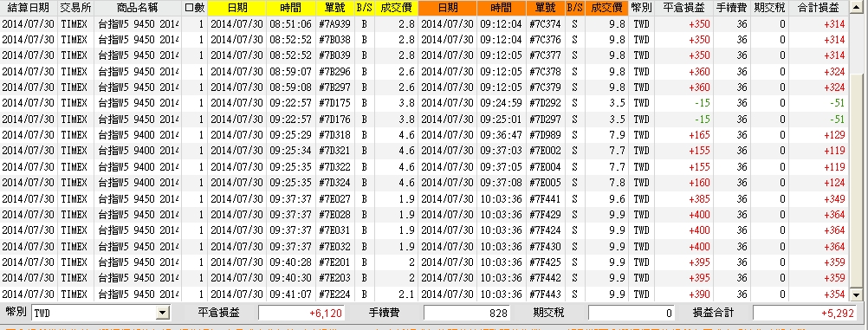Click the 口數 column header

tap(194, 8)
